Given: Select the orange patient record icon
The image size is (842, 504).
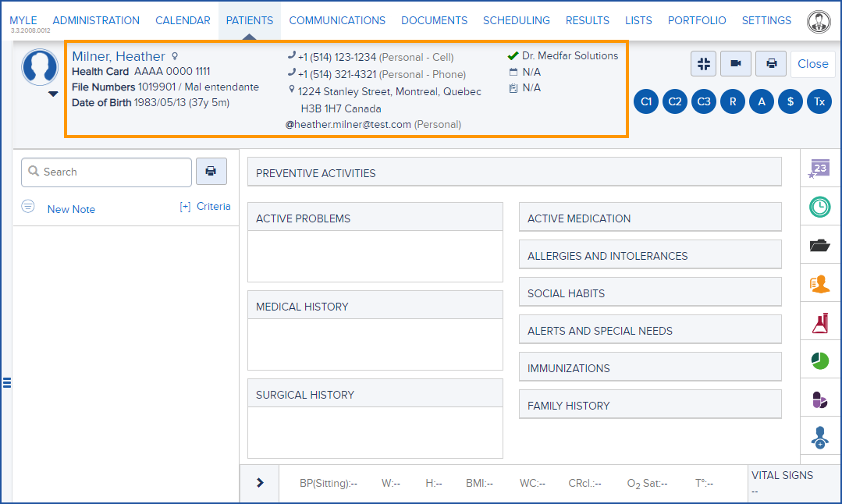Looking at the screenshot, I should 820,284.
